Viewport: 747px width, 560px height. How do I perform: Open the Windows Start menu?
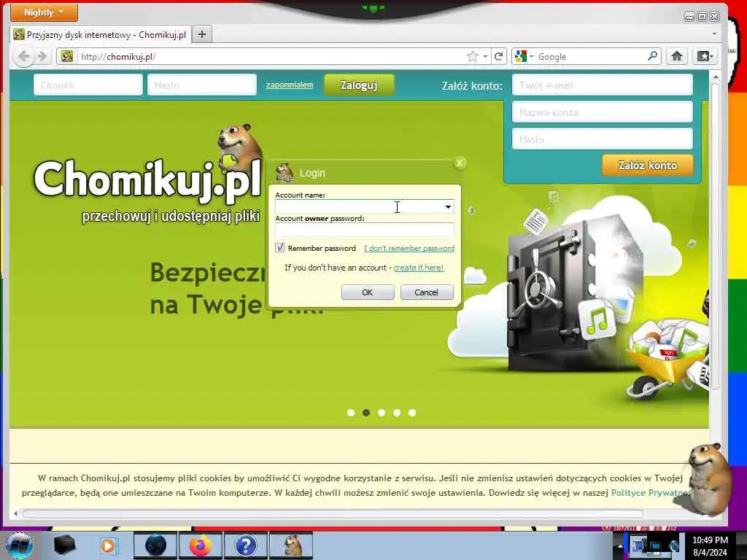[19, 545]
